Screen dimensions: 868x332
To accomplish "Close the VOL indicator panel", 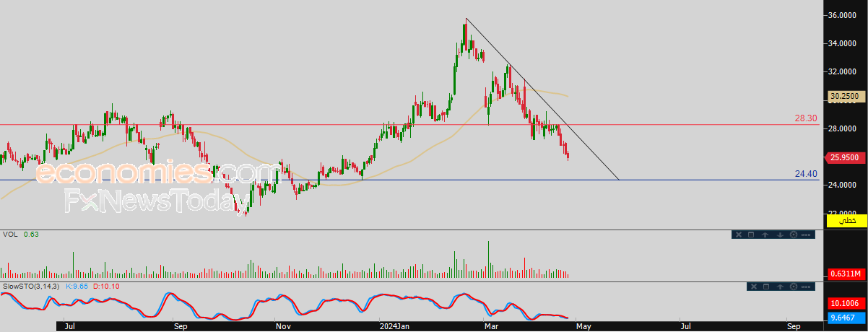I will click(x=739, y=235).
